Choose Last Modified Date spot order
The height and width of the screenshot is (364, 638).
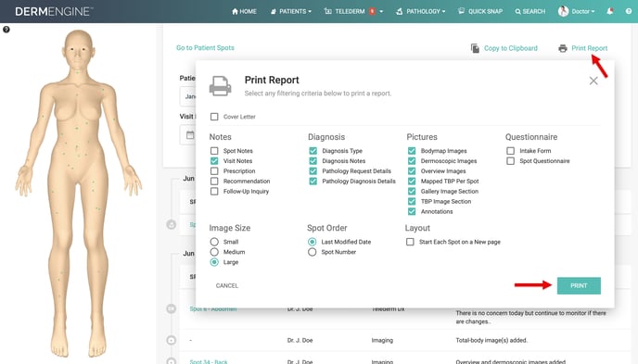pyautogui.click(x=313, y=242)
